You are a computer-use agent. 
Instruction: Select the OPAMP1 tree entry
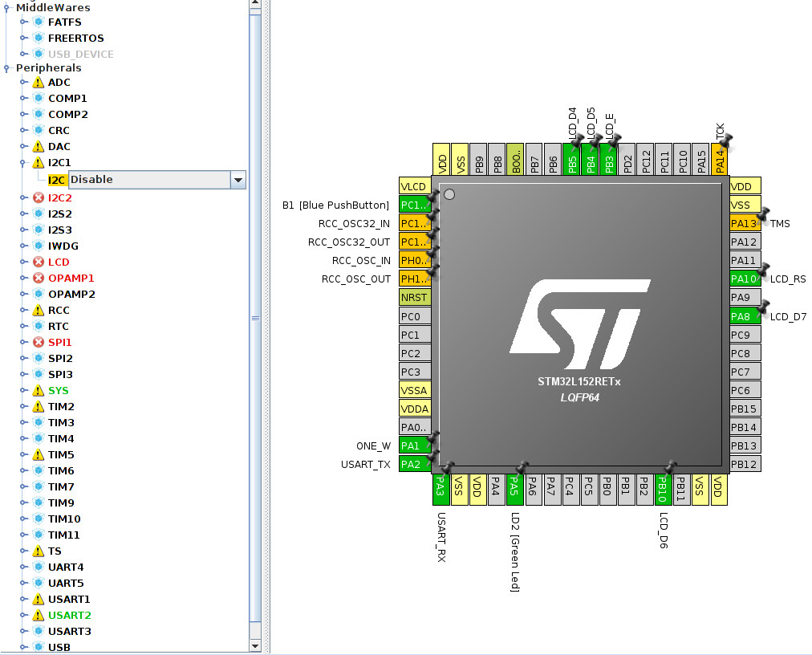[71, 279]
